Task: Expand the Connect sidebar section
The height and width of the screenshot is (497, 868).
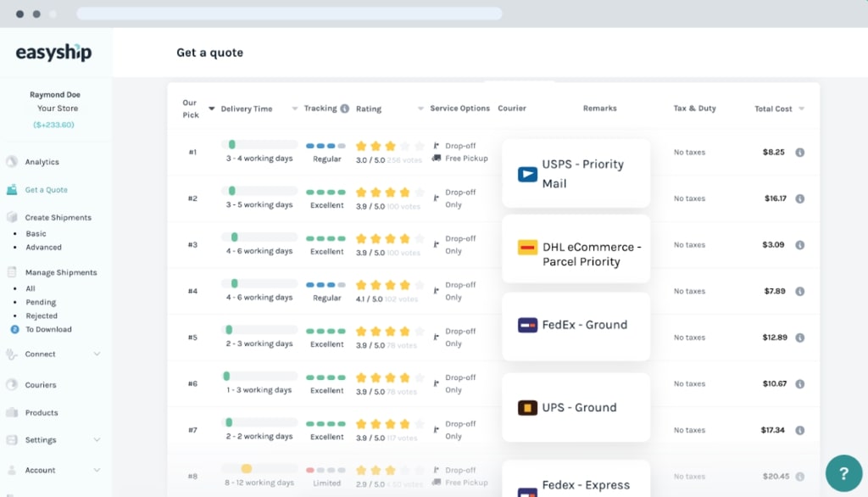Action: tap(97, 355)
